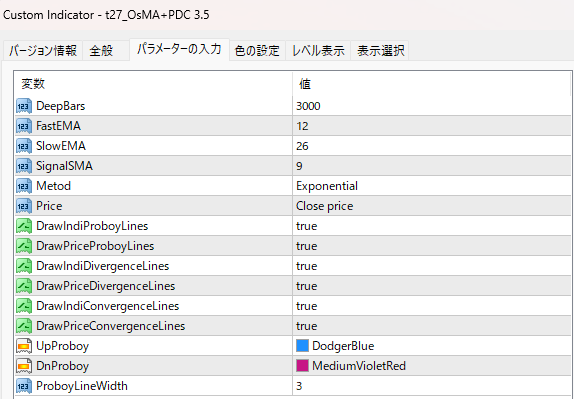Select the DeepBars variable name
Viewport: 574px width, 399px height.
pos(60,106)
